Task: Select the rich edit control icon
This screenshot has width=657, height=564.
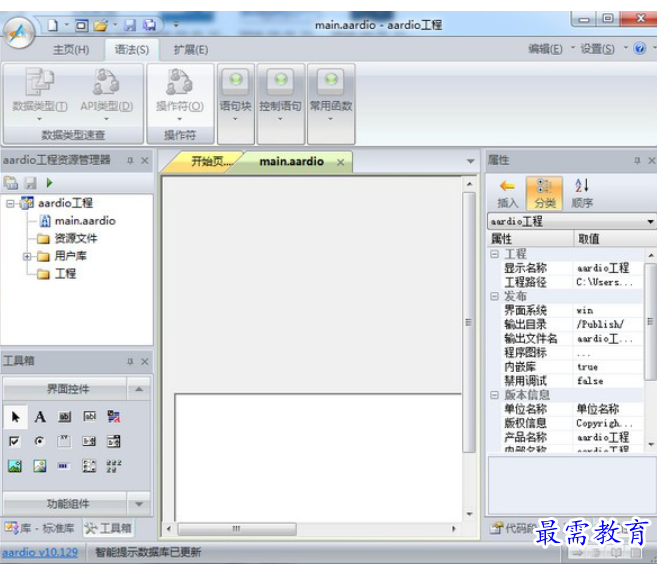Action: 114,416
